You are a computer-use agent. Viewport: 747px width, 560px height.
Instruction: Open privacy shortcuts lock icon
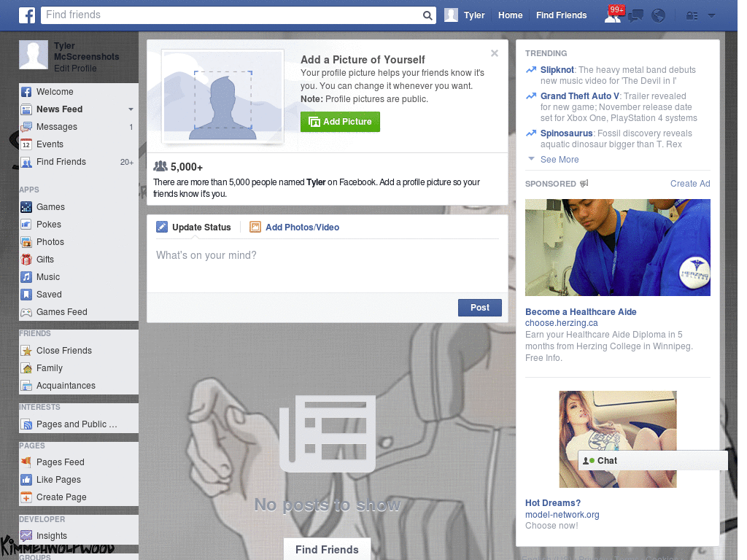[x=692, y=16]
